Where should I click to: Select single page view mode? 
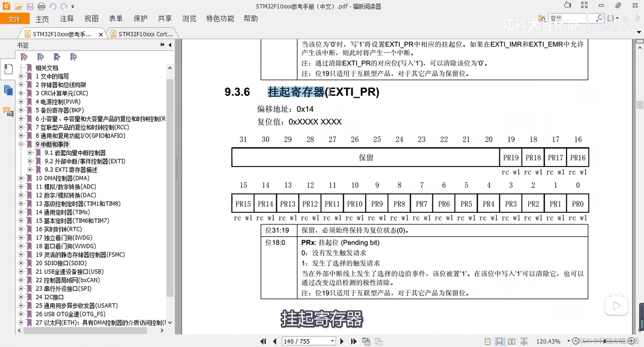tap(488, 342)
